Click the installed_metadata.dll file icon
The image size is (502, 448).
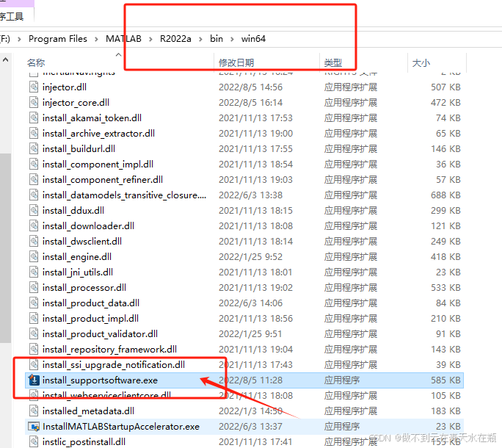click(x=34, y=411)
